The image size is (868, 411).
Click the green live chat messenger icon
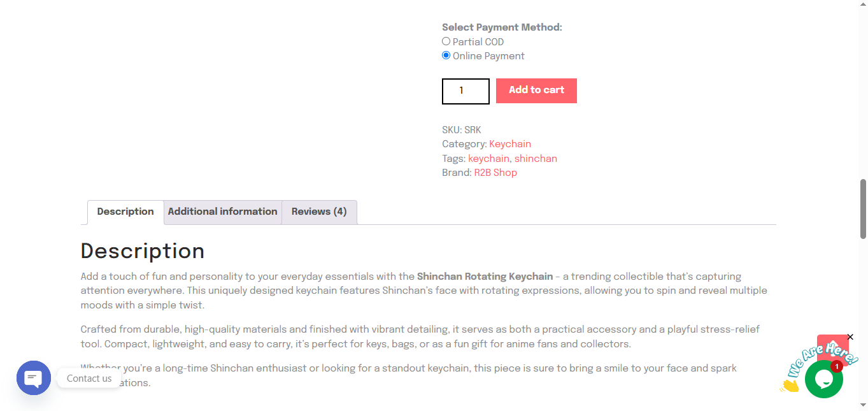point(823,379)
